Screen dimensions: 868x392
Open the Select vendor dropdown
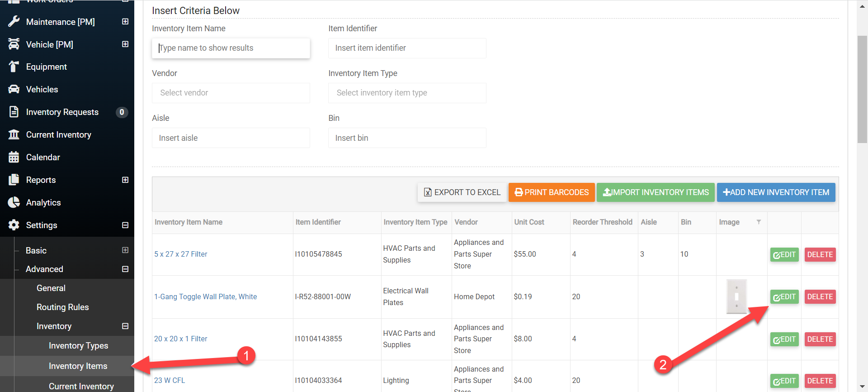(231, 93)
